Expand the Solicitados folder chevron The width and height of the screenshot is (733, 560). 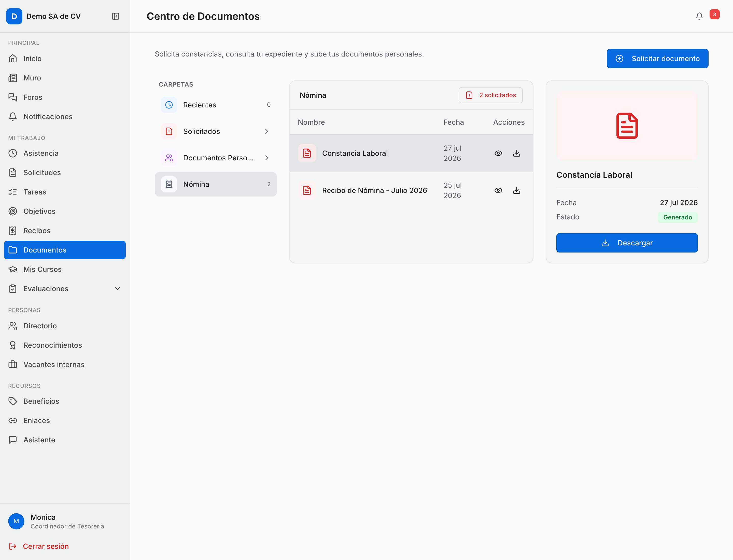tap(267, 131)
